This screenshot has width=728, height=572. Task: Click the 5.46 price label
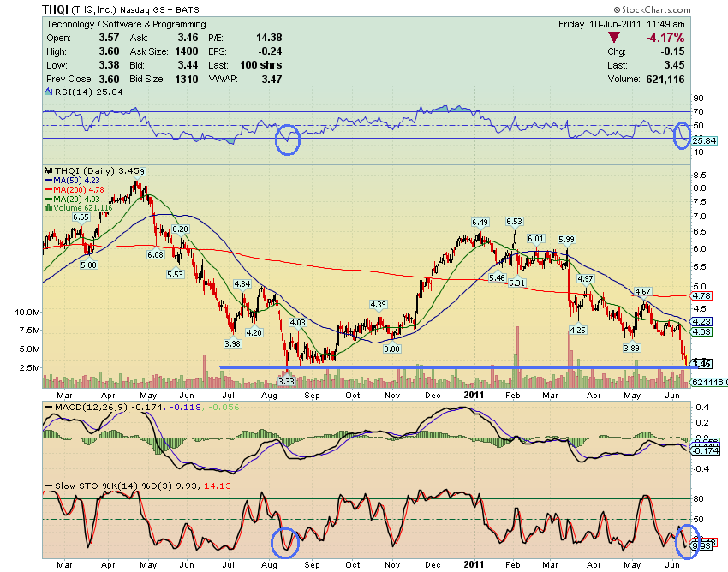click(x=497, y=277)
